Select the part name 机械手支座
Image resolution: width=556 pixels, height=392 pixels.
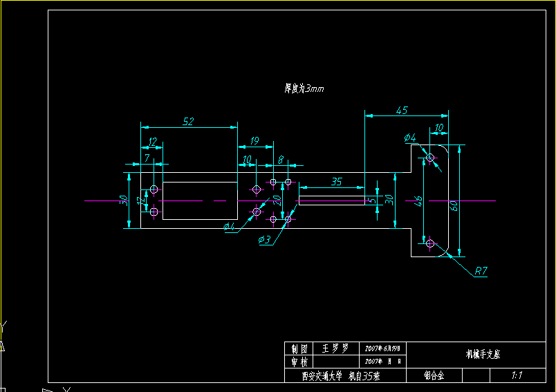[483, 354]
